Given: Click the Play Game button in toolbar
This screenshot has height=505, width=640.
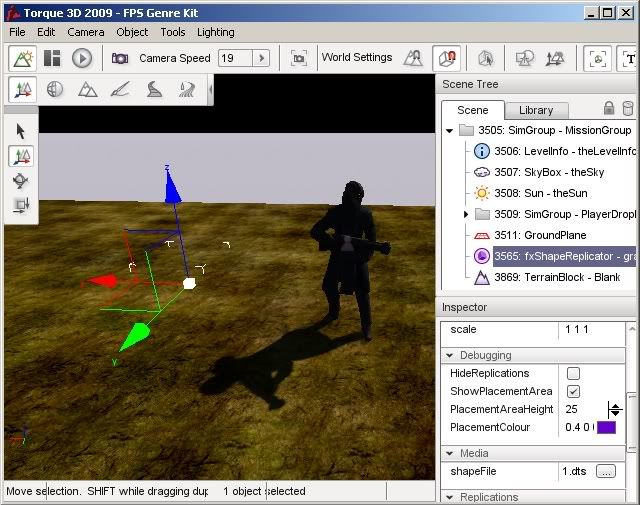Looking at the screenshot, I should click(x=82, y=58).
